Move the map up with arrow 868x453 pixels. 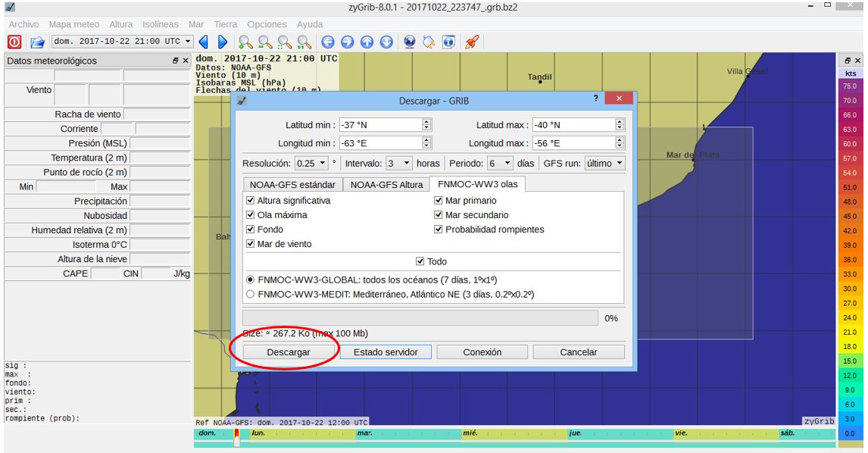click(x=367, y=42)
